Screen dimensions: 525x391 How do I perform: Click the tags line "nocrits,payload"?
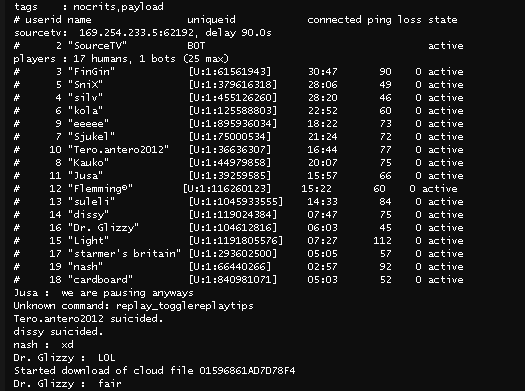click(x=118, y=7)
